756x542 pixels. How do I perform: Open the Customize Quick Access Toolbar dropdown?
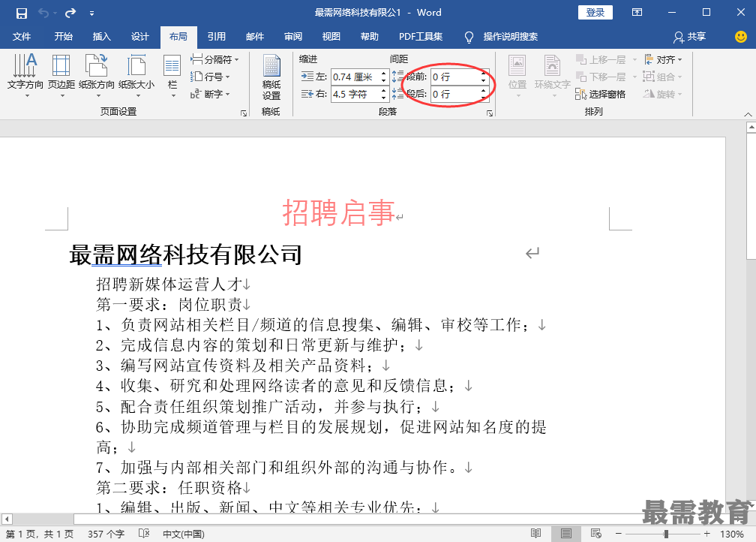[91, 14]
